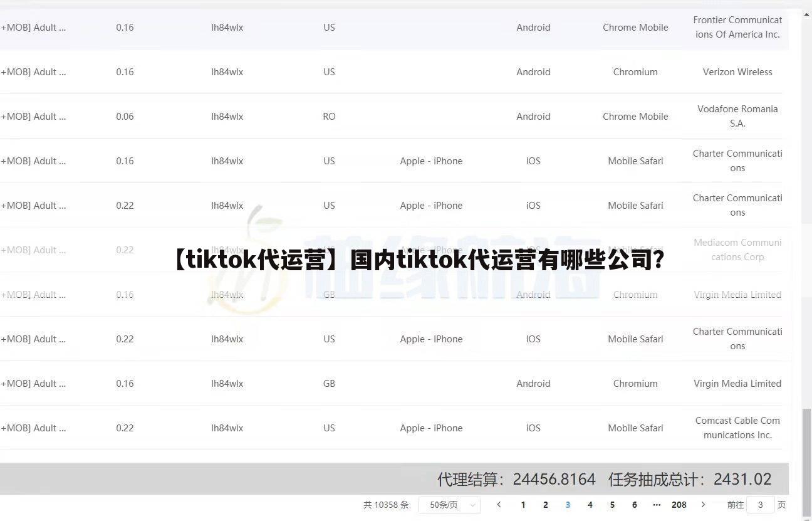
Task: Jump to last page 208
Action: pyautogui.click(x=679, y=505)
